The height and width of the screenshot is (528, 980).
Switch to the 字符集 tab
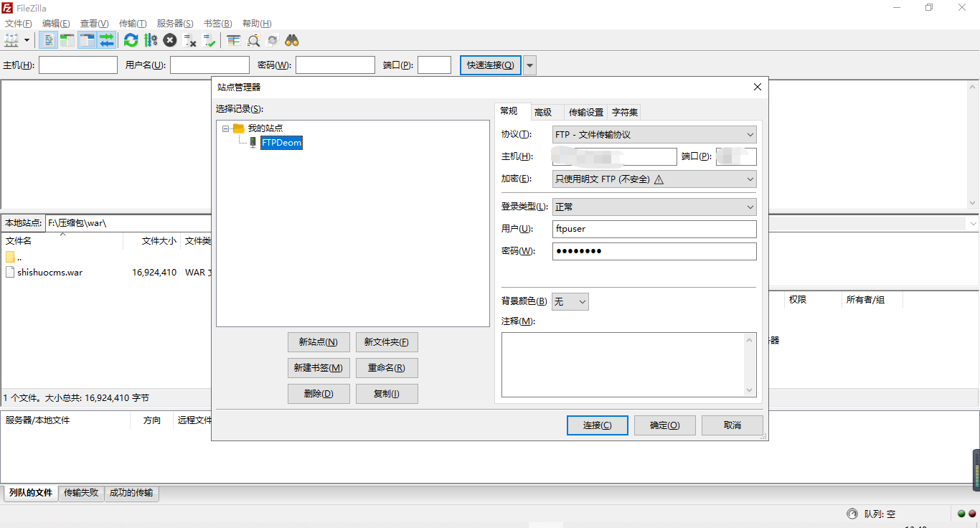tap(625, 112)
